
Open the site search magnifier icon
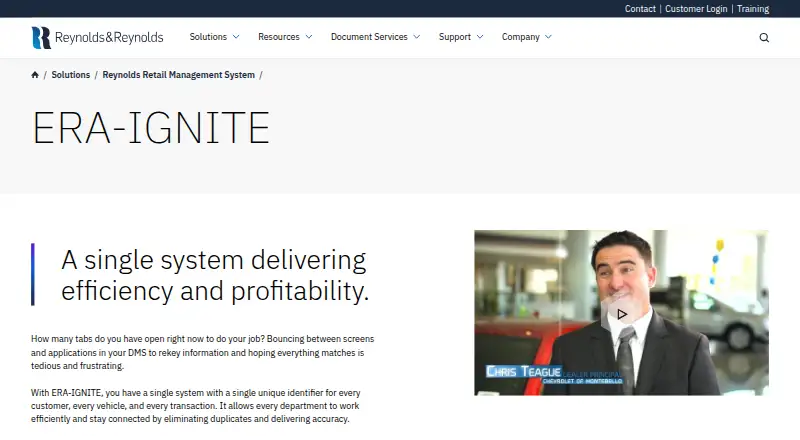764,37
